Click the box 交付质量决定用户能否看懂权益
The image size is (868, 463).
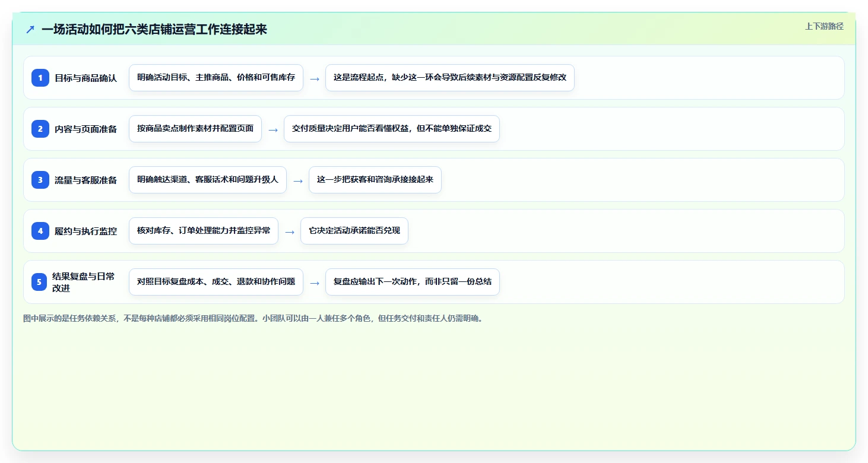point(392,129)
